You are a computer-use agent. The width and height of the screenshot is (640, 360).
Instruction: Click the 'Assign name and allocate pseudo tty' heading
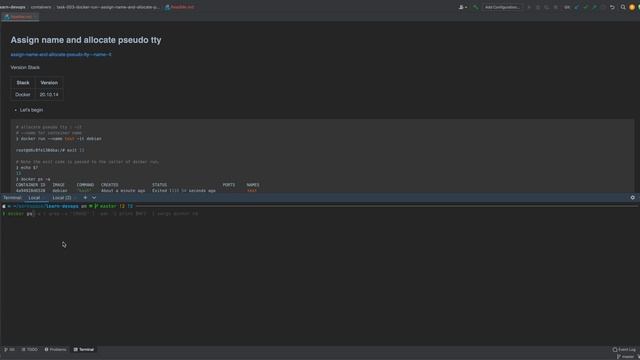click(x=86, y=40)
